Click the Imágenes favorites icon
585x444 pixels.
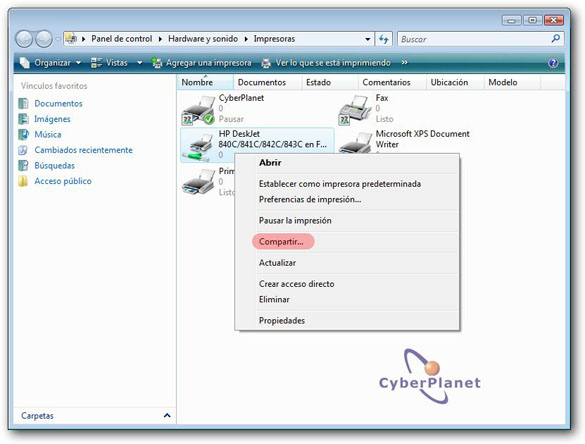click(x=23, y=119)
